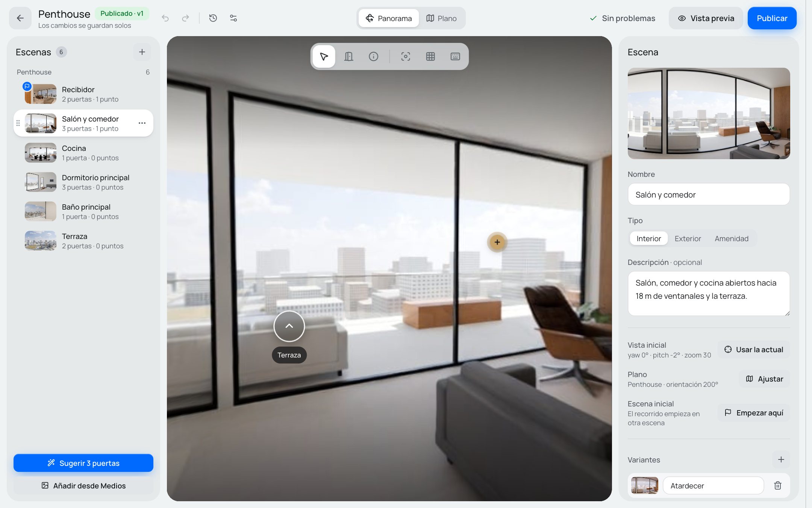812x508 pixels.
Task: Open tour settings sliders icon
Action: 233,18
